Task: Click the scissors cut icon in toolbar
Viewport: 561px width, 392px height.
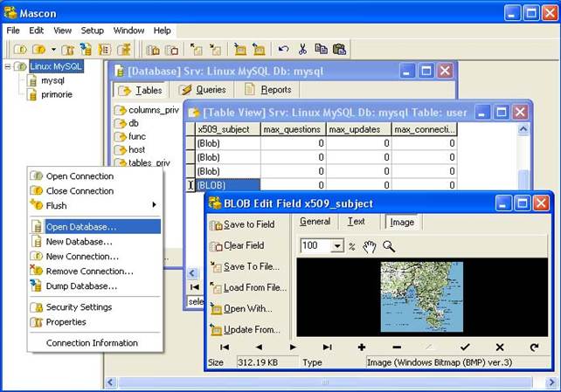Action: [302, 50]
